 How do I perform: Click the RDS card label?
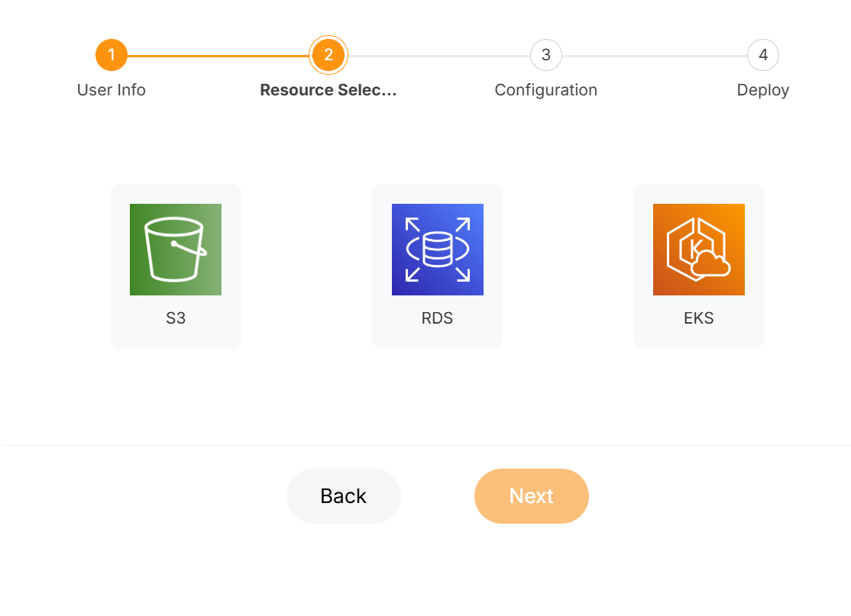pyautogui.click(x=438, y=318)
